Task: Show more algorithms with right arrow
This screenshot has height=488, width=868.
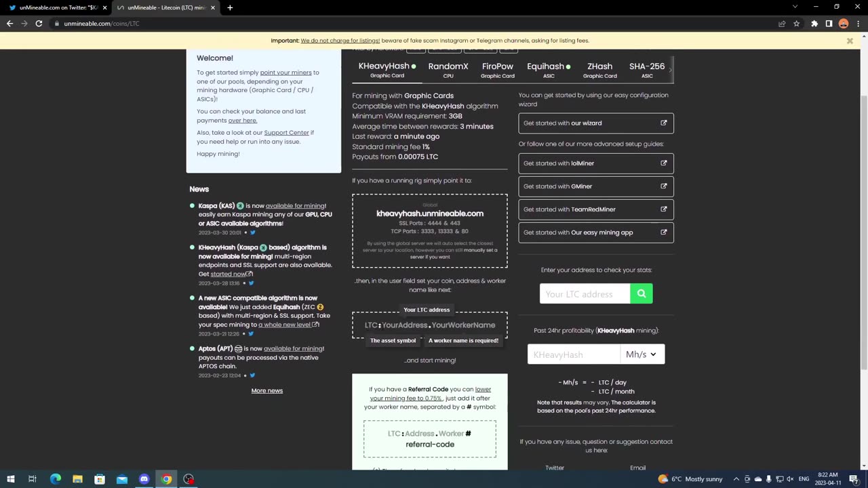Action: 671,69
